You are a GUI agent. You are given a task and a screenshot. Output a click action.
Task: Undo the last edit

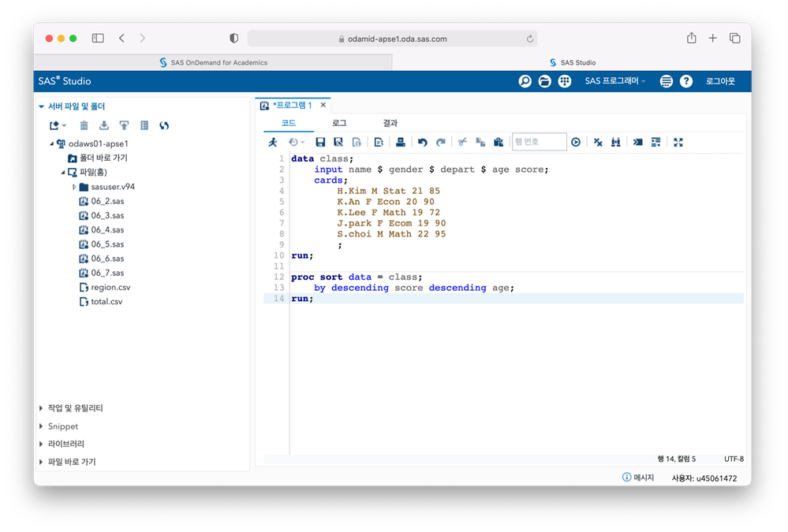[423, 142]
